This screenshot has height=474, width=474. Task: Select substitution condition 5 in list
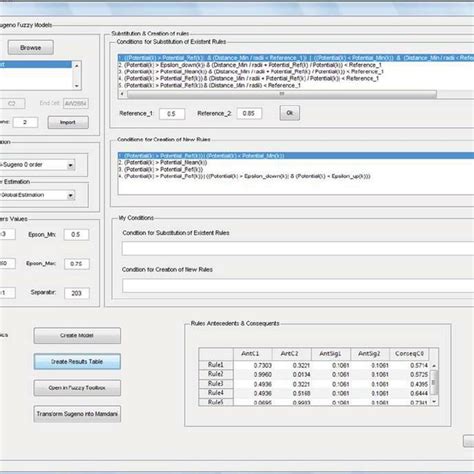coord(296,85)
